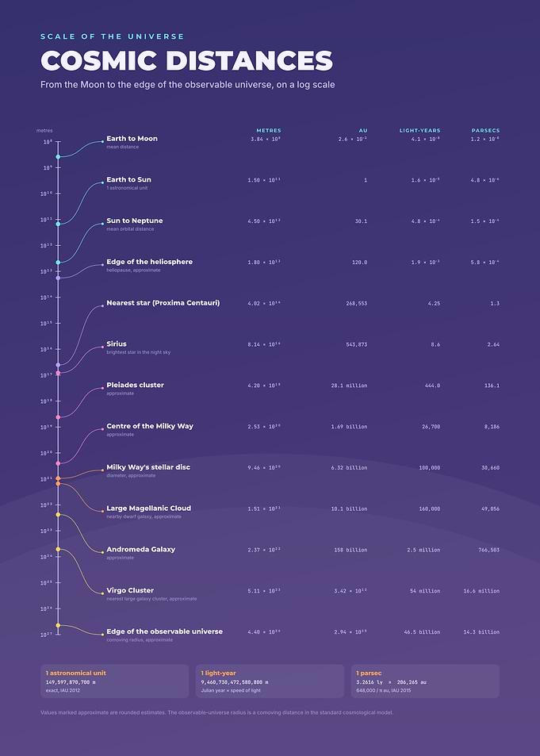540x756 pixels.
Task: Click the "6.32 billion" AU value
Action: 349,468
